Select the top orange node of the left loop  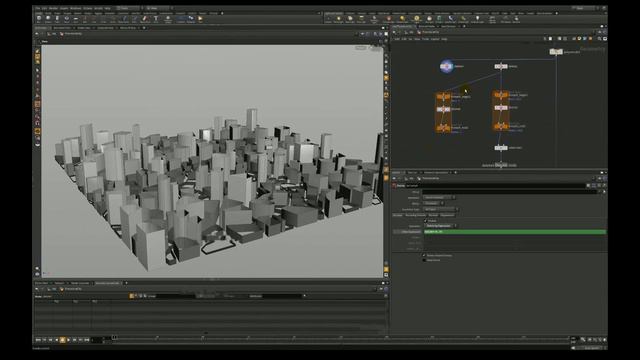[x=443, y=97]
